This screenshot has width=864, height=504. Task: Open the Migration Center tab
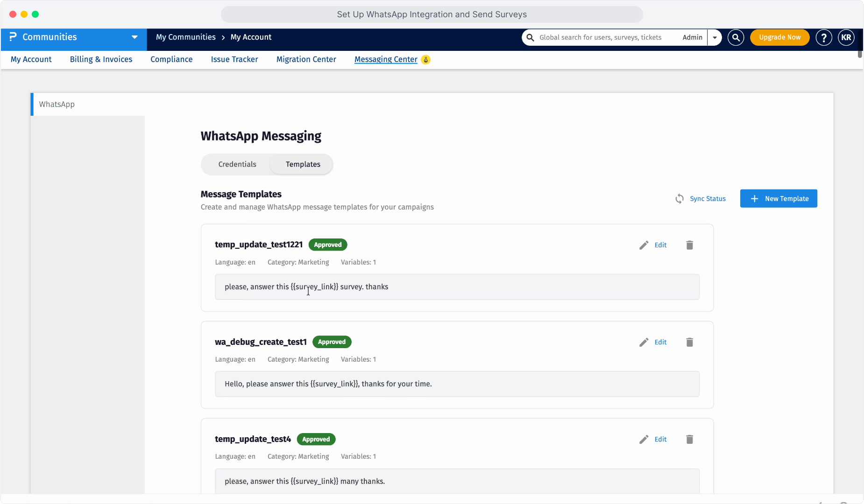click(x=306, y=59)
